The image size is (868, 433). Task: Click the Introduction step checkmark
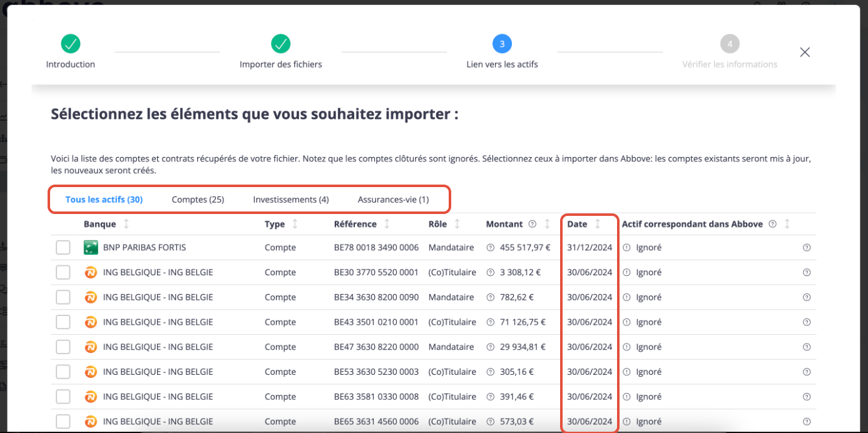(x=71, y=44)
